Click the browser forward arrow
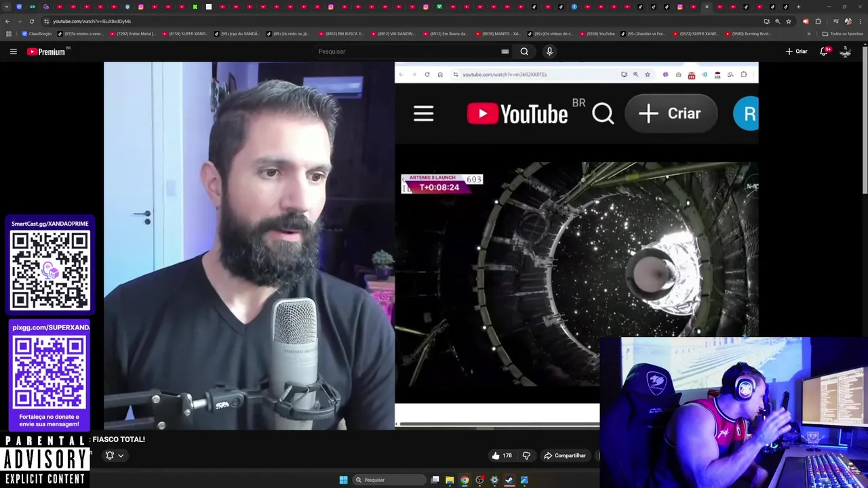Image resolution: width=868 pixels, height=488 pixels. coord(19,21)
